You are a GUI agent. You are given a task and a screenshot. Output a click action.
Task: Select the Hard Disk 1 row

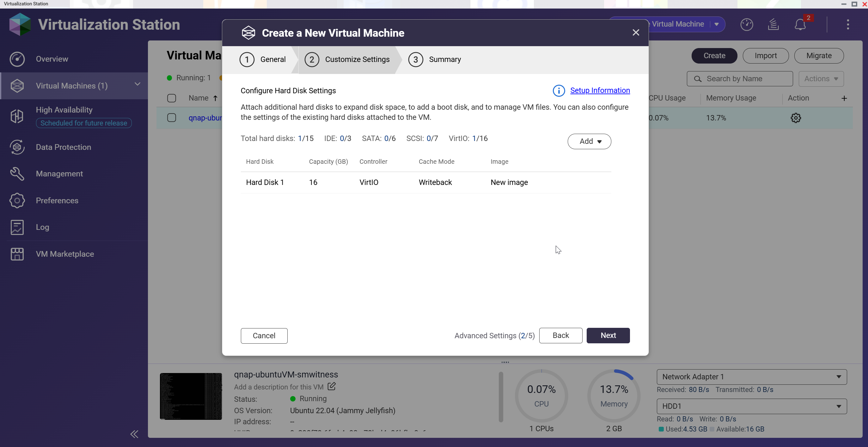[x=426, y=182]
